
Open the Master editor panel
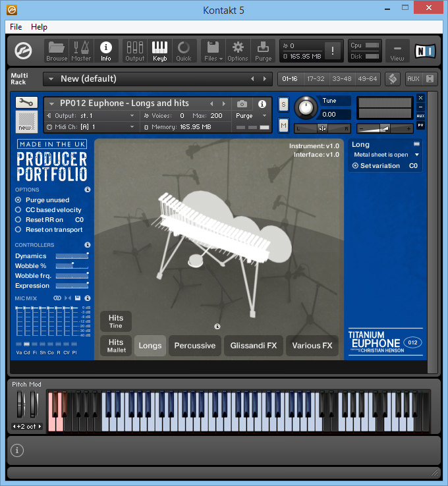click(x=81, y=51)
